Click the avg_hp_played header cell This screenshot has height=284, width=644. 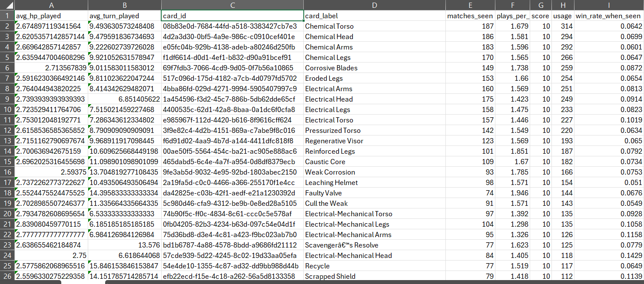coord(51,16)
